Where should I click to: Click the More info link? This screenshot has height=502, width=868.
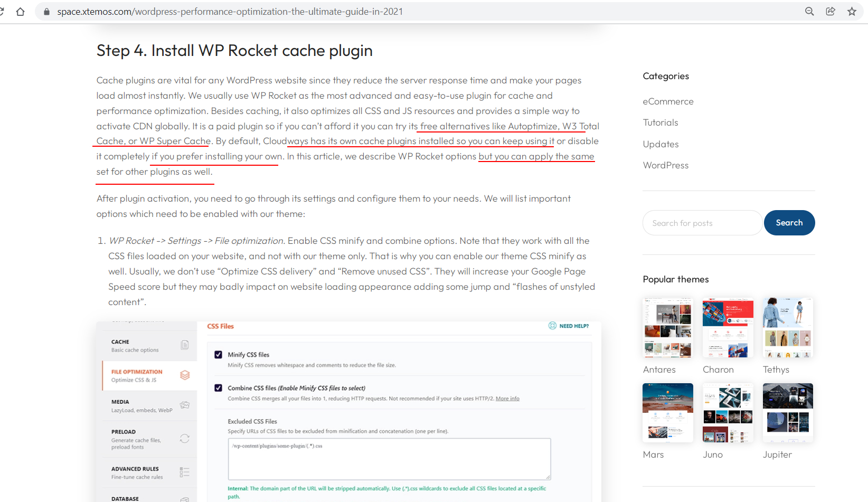click(507, 399)
